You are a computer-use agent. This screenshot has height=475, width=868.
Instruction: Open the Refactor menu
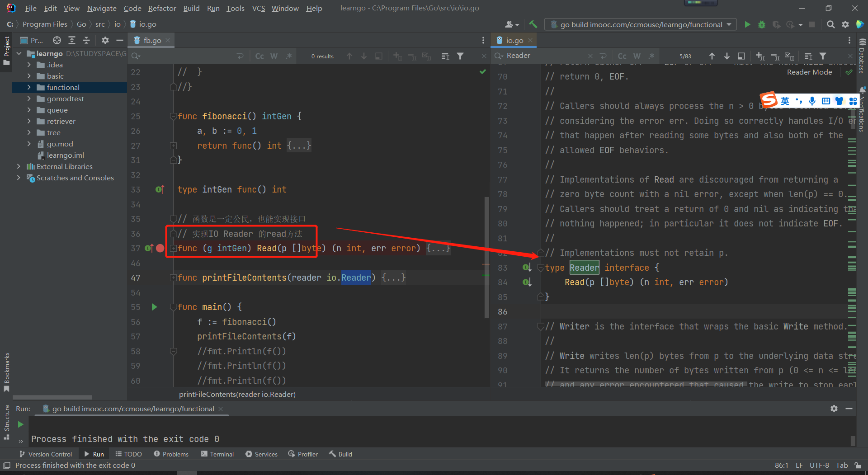point(162,8)
